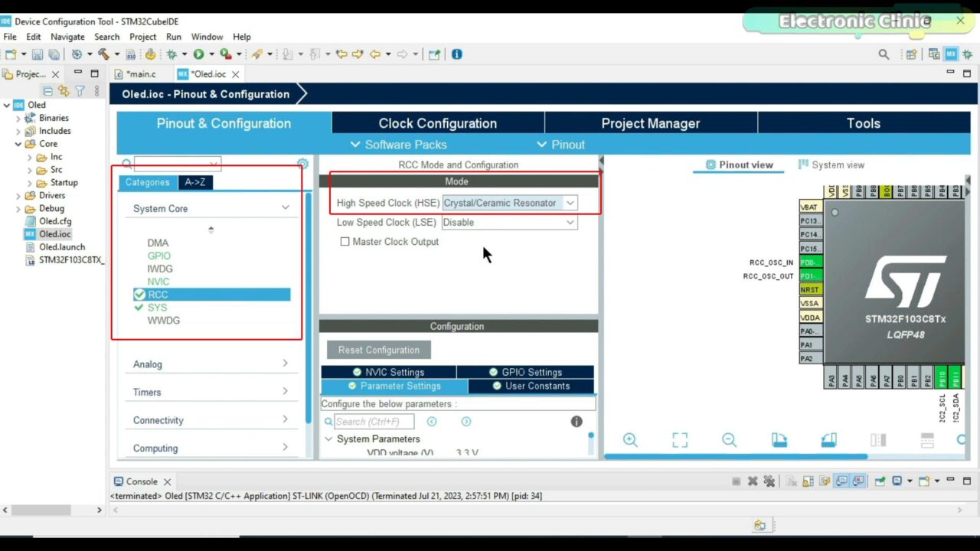Build the project with the hammer icon
This screenshot has height=551, width=980.
click(x=103, y=54)
